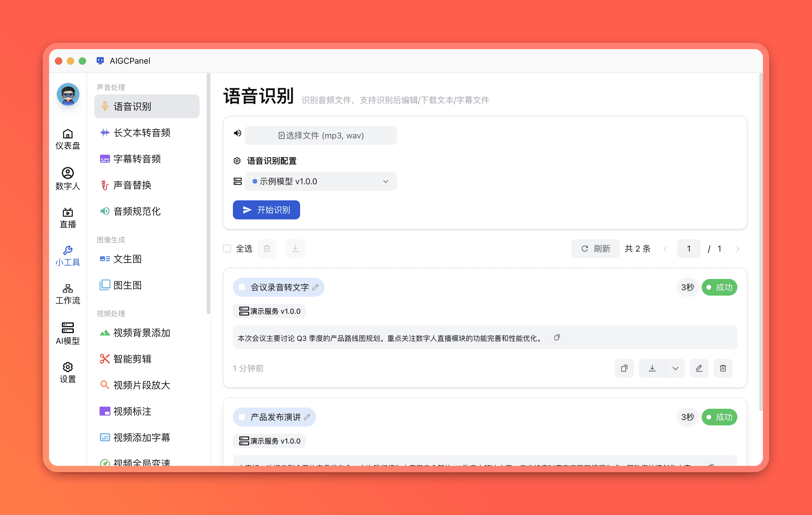Click the batch delete trash icon beside 全选
This screenshot has height=515, width=812.
tap(267, 249)
